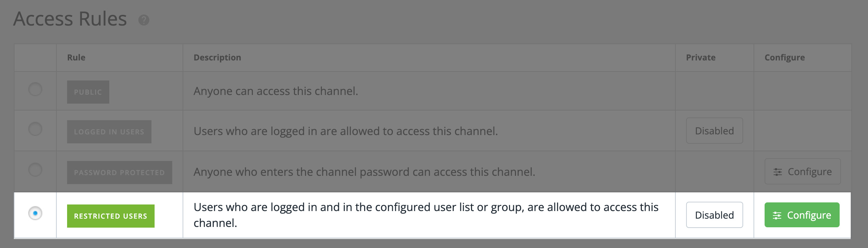The height and width of the screenshot is (248, 868).
Task: Toggle Private Disabled for Logged In Users
Action: click(714, 131)
